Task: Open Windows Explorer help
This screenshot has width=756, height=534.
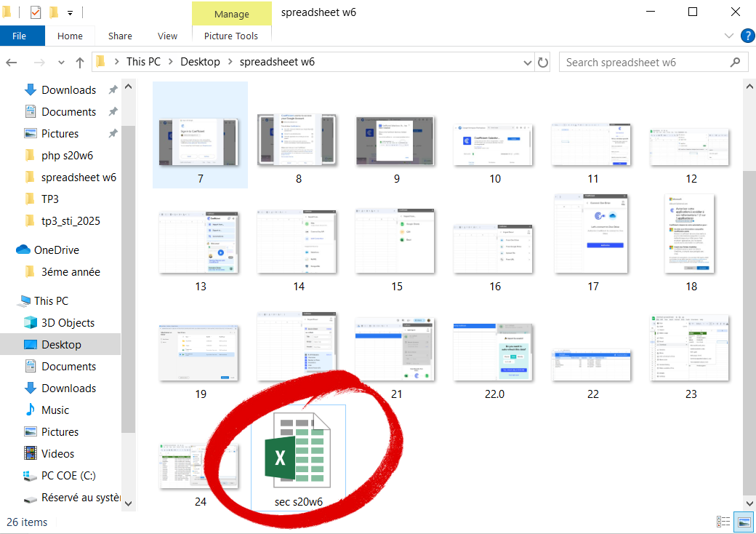Action: (x=748, y=36)
